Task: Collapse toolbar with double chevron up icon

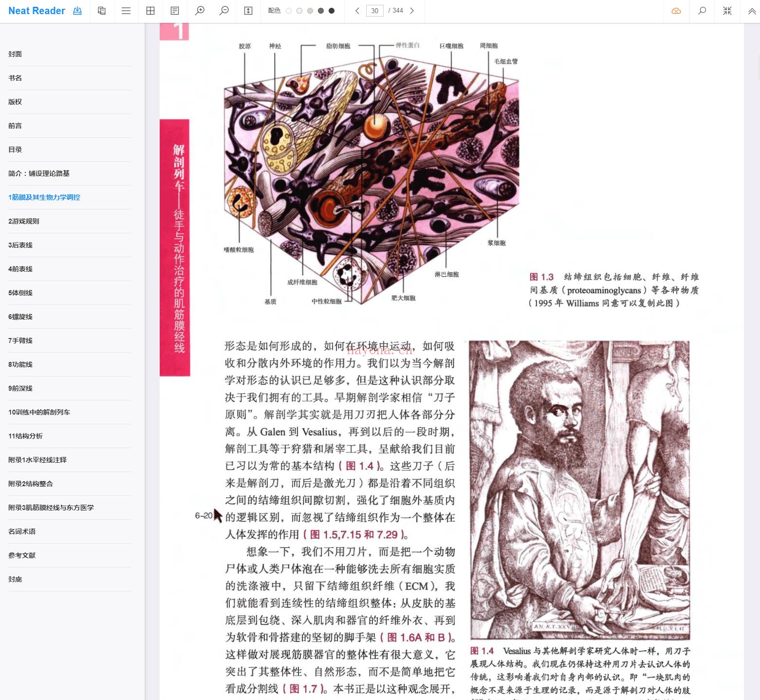Action: 752,11
